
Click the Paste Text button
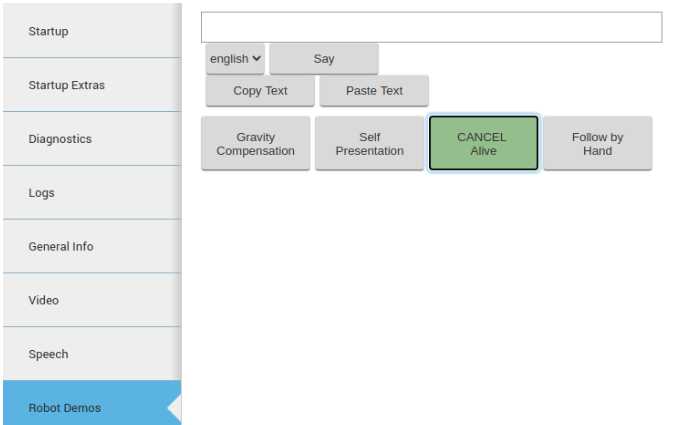pyautogui.click(x=374, y=91)
